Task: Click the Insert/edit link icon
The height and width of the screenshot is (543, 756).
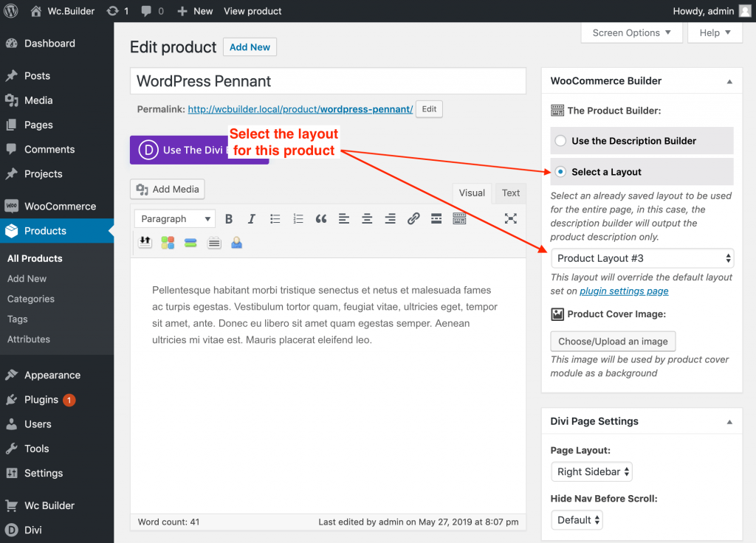Action: click(413, 218)
